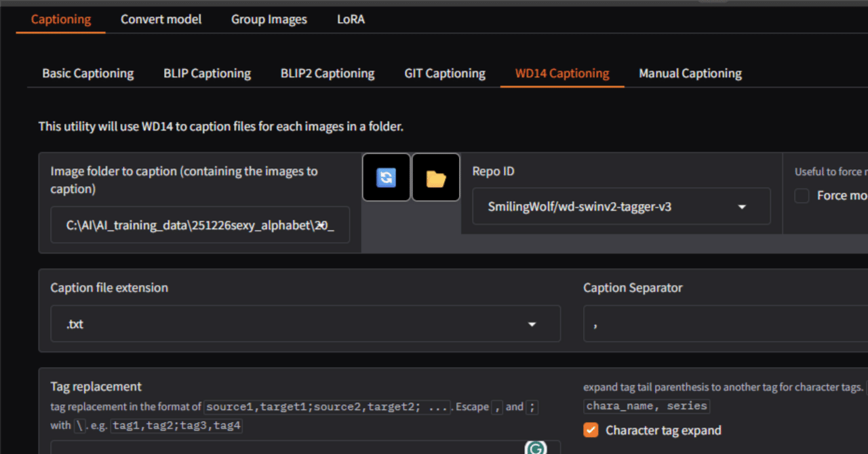The image size is (868, 454).
Task: Switch to Basic Captioning tab
Action: (87, 73)
